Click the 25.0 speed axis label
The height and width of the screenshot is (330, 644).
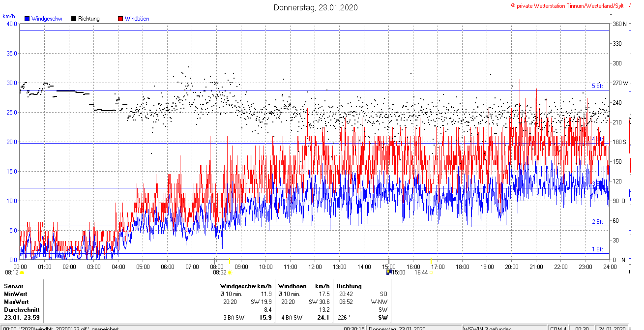tap(11, 112)
